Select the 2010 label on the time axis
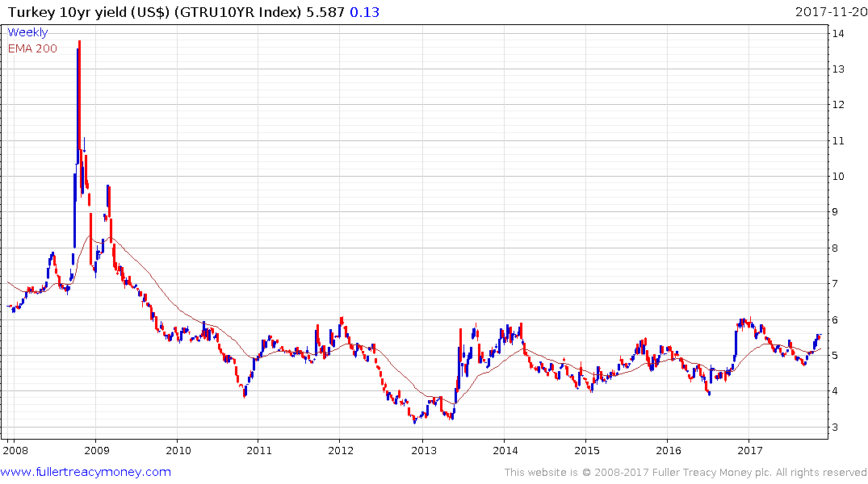The height and width of the screenshot is (484, 868). tap(178, 450)
